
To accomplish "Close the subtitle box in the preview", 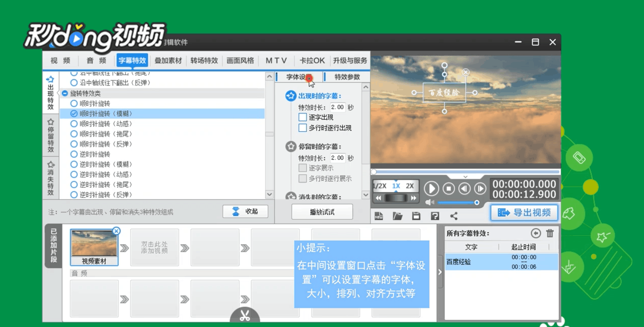I will (x=466, y=72).
